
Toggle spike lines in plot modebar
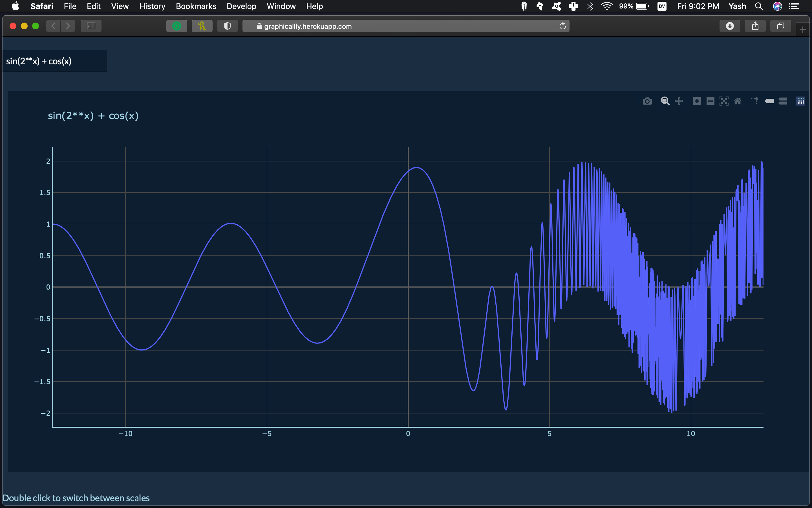pyautogui.click(x=755, y=101)
